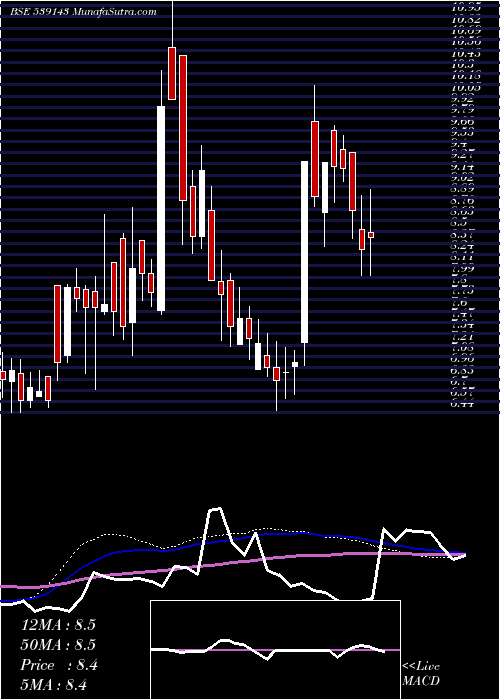Click the 12MA : 8.5 value
Viewport: 500px width, 700px height.
(x=58, y=625)
